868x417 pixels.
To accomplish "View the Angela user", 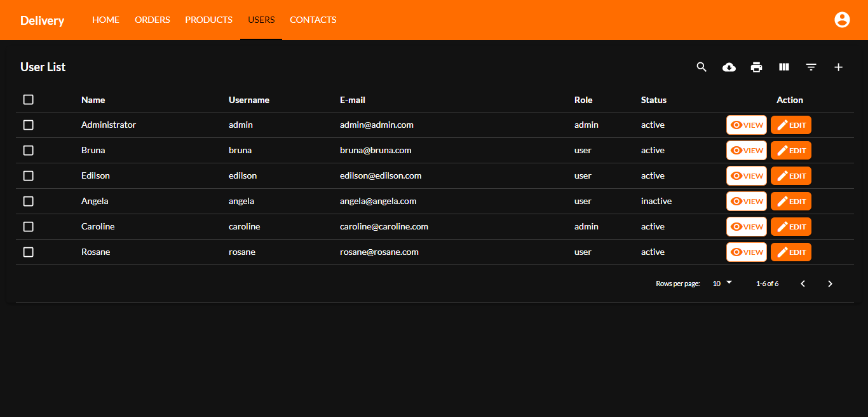I will tap(747, 202).
